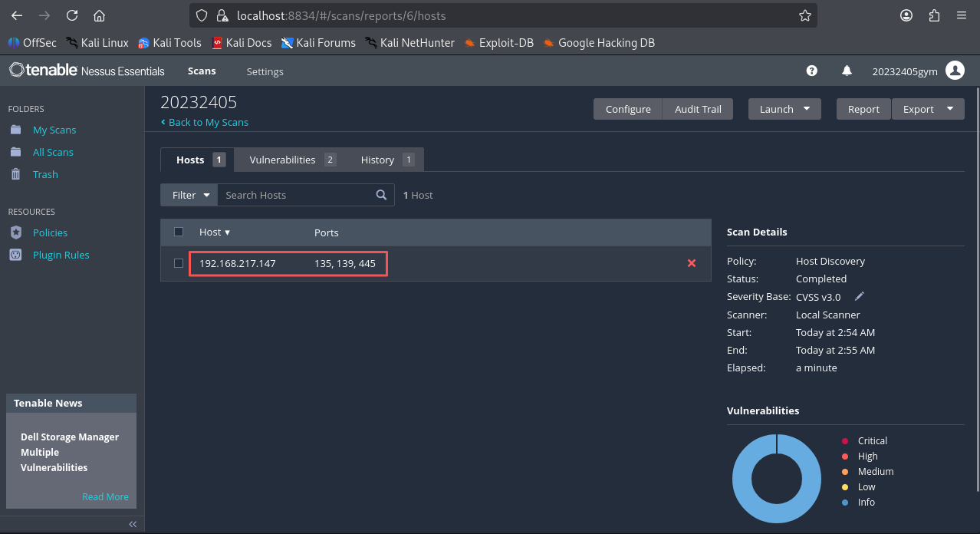980x534 pixels.
Task: Collapse the sidebar with the double chevron
Action: (133, 524)
